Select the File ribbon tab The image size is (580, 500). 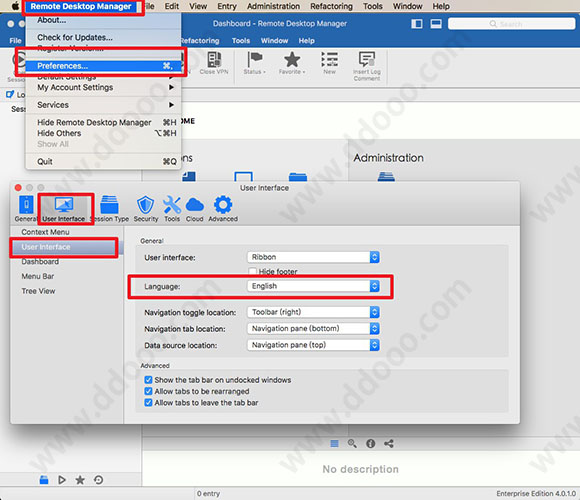[15, 41]
